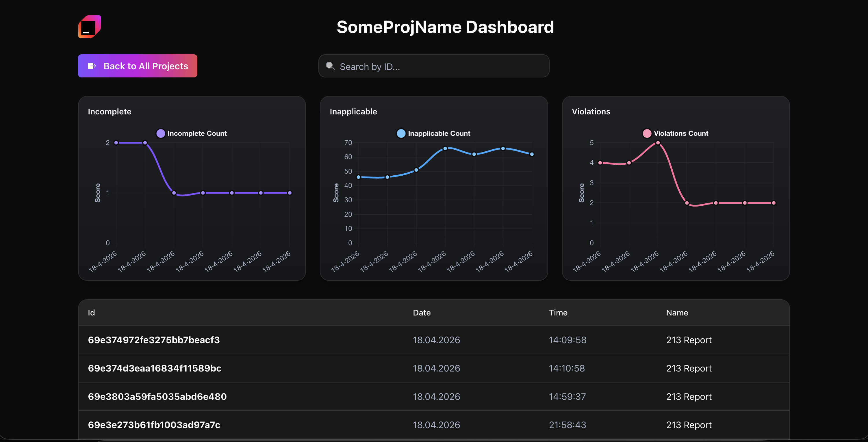Viewport: 868px width, 442px height.
Task: Click the purple Incomplete legend circle
Action: (x=161, y=133)
